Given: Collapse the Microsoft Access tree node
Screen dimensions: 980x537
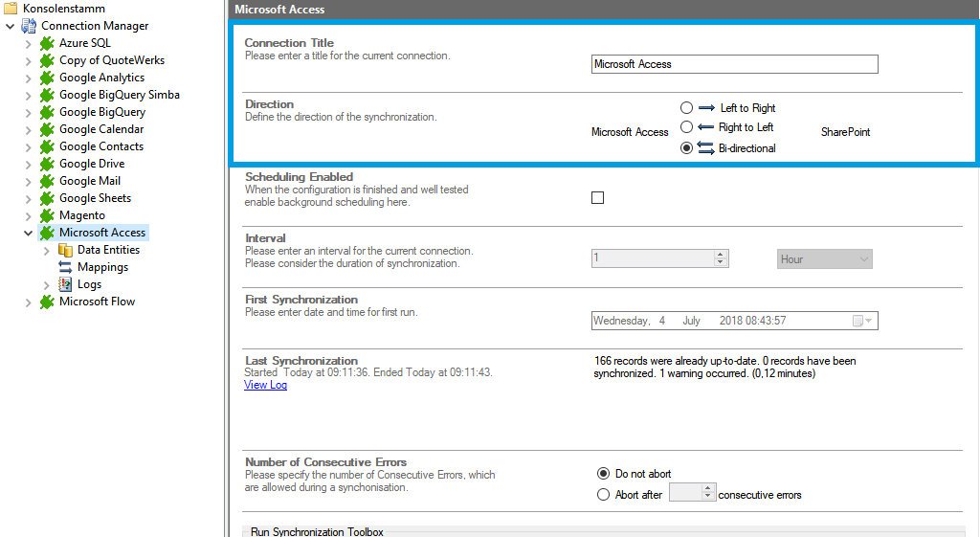Looking at the screenshot, I should pyautogui.click(x=28, y=233).
